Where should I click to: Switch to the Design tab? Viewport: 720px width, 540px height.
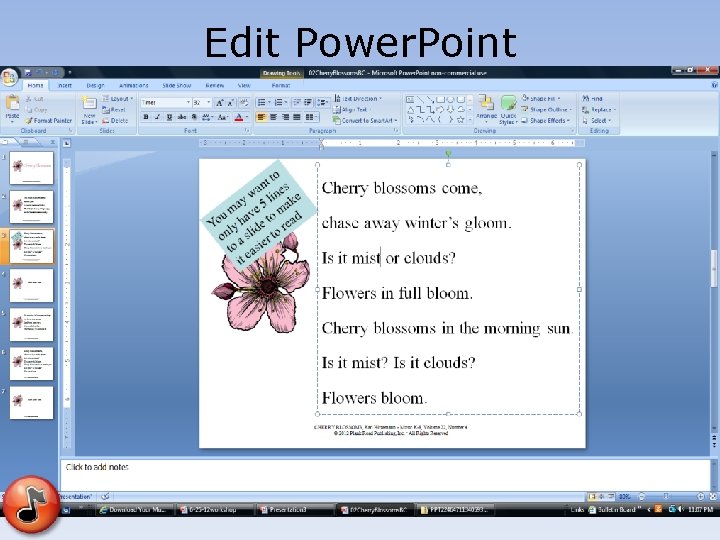tap(95, 85)
